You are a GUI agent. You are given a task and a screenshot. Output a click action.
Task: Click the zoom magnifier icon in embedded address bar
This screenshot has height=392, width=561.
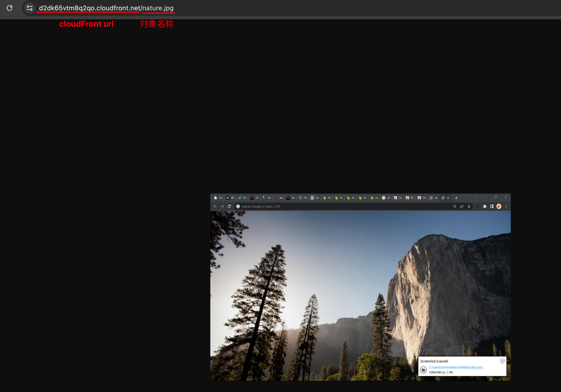click(x=455, y=206)
